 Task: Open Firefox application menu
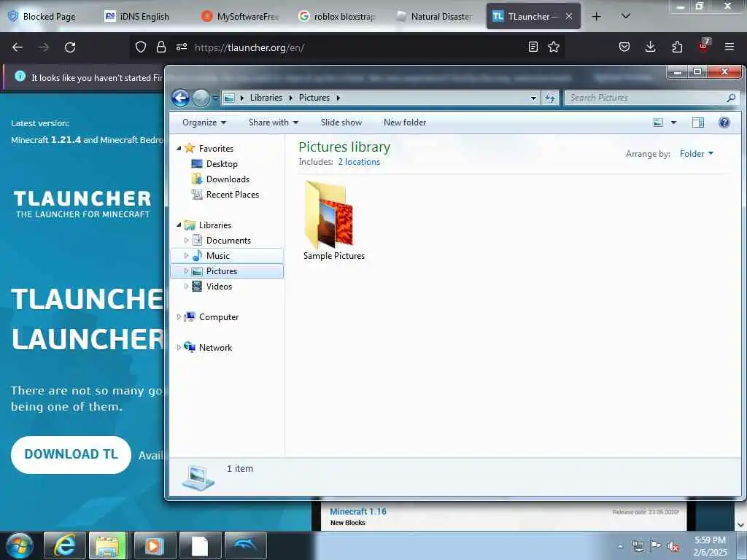729,47
